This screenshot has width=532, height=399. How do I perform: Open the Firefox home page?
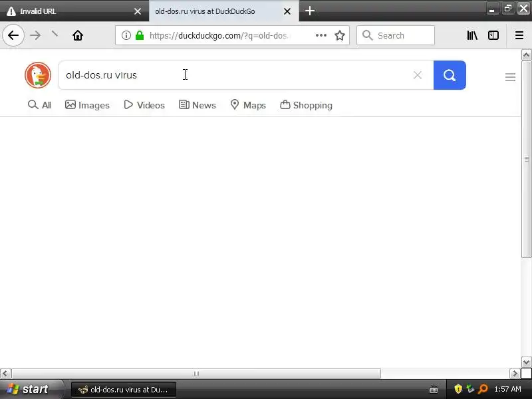click(x=78, y=35)
